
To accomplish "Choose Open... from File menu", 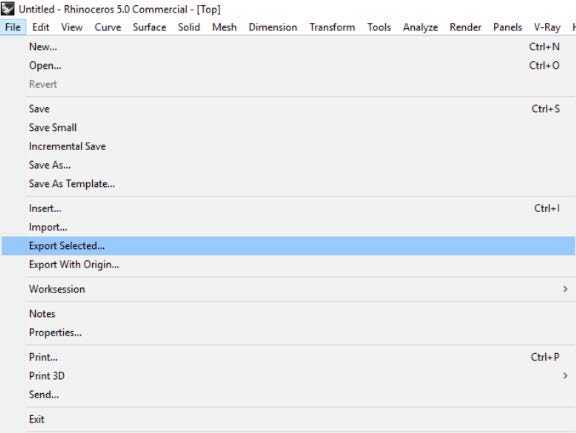I will pos(288,65).
